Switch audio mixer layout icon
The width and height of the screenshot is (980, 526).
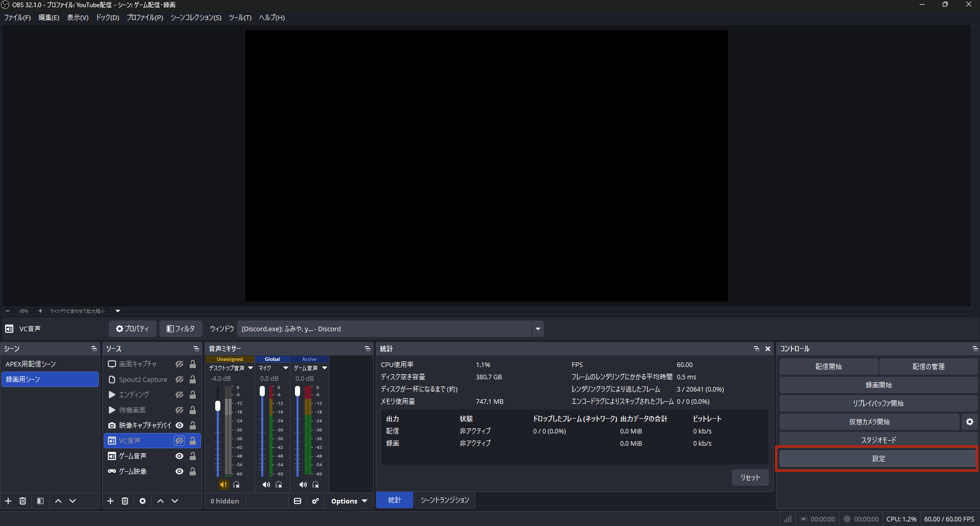(x=298, y=501)
